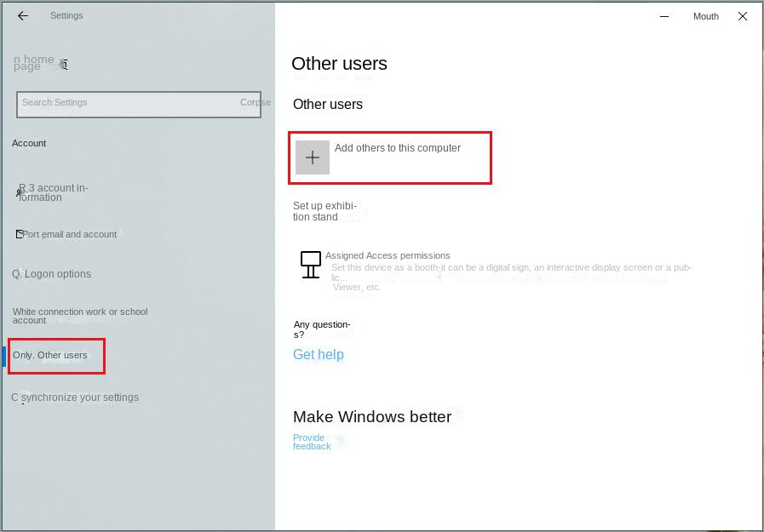764x532 pixels.
Task: Open 'Assigned Access permissions' setup text
Action: (x=388, y=255)
